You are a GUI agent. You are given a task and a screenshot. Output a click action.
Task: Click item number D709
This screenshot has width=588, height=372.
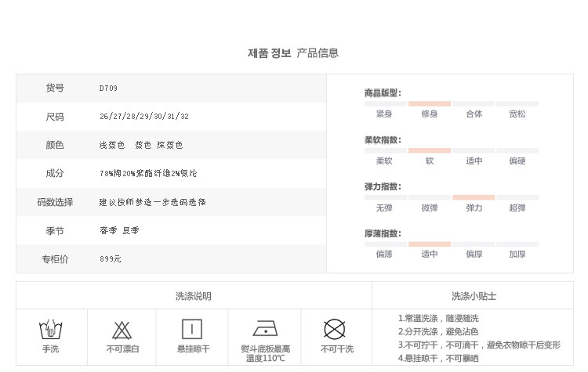[x=108, y=88]
